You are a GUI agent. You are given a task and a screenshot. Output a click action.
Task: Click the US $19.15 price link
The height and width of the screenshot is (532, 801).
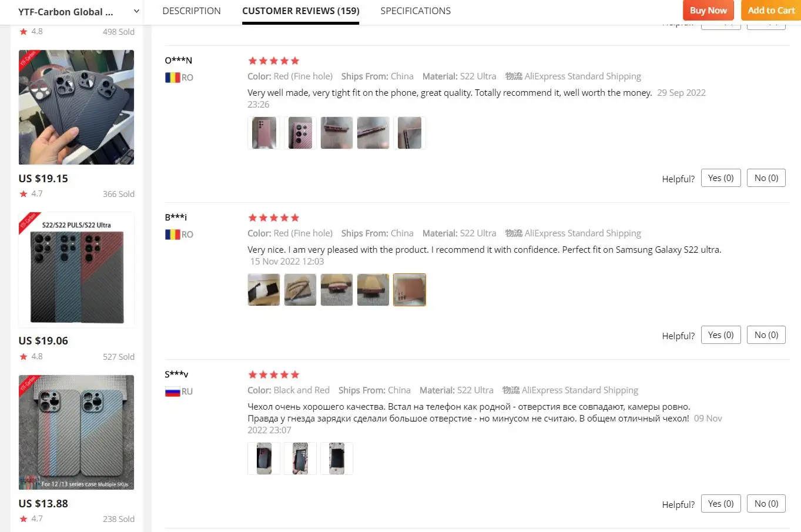tap(43, 179)
